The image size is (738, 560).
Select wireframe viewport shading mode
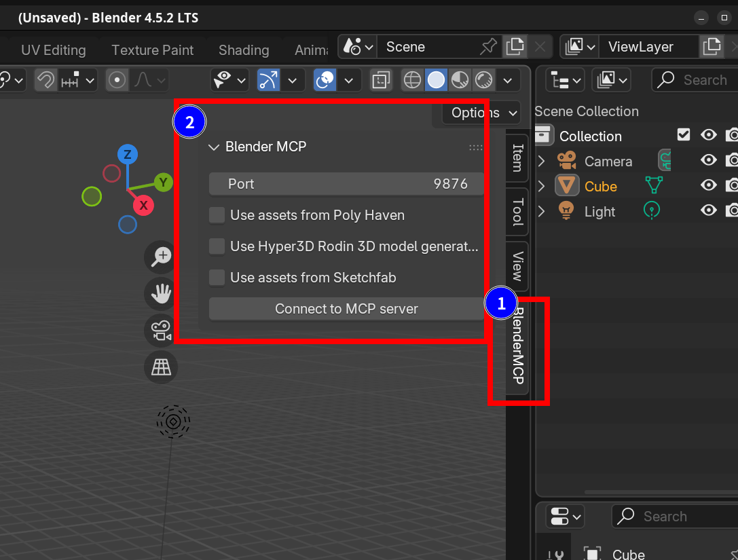pyautogui.click(x=412, y=80)
